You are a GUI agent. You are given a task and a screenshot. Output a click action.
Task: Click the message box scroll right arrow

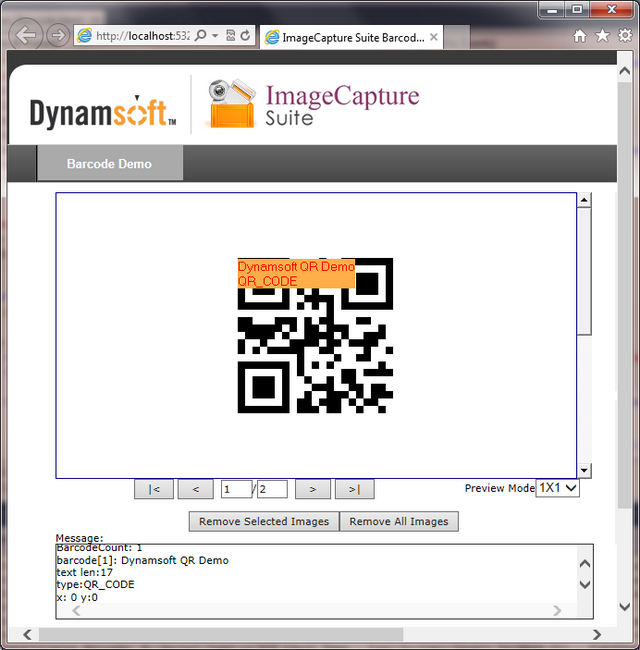557,610
